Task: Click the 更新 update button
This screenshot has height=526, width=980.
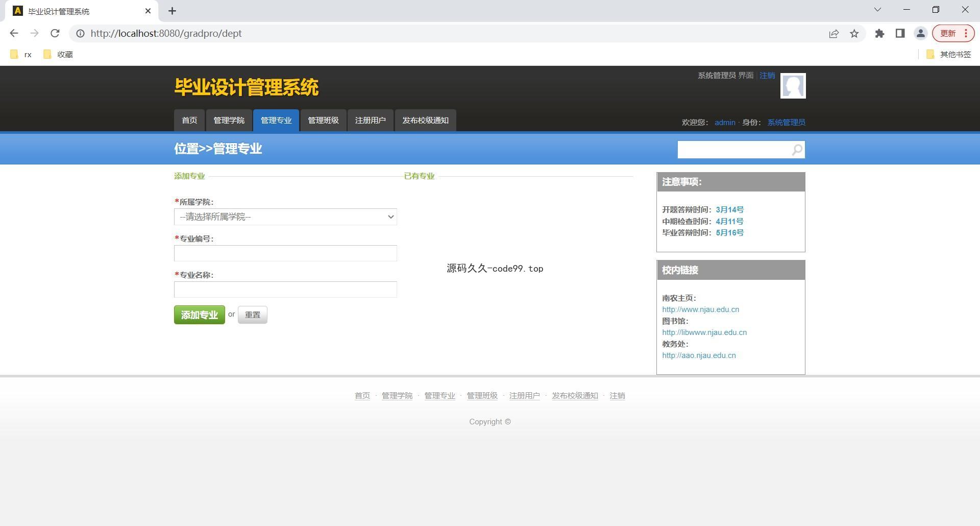Action: (x=953, y=33)
